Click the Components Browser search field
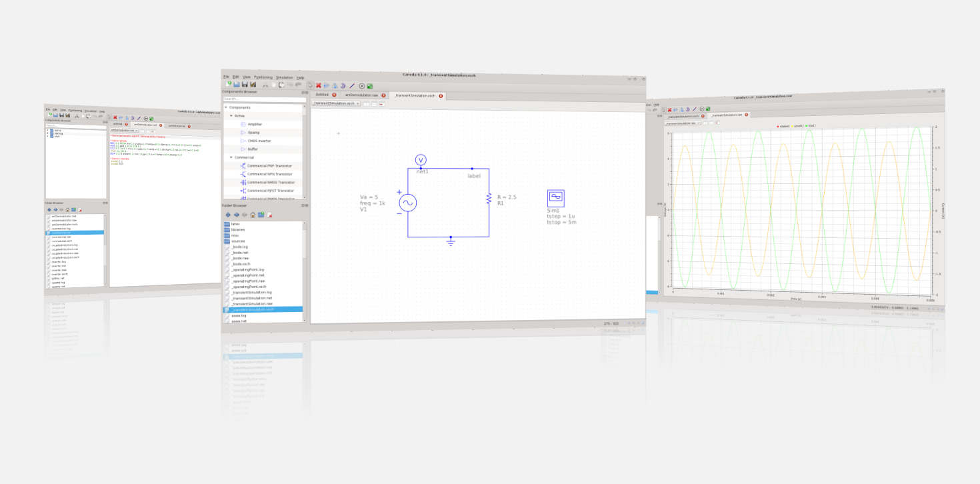This screenshot has width=980, height=484. point(261,99)
